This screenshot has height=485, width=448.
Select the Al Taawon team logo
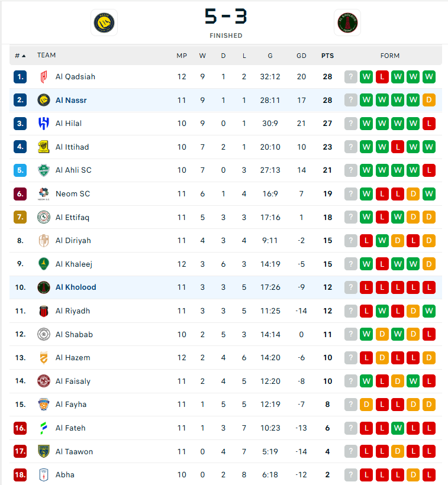(44, 452)
